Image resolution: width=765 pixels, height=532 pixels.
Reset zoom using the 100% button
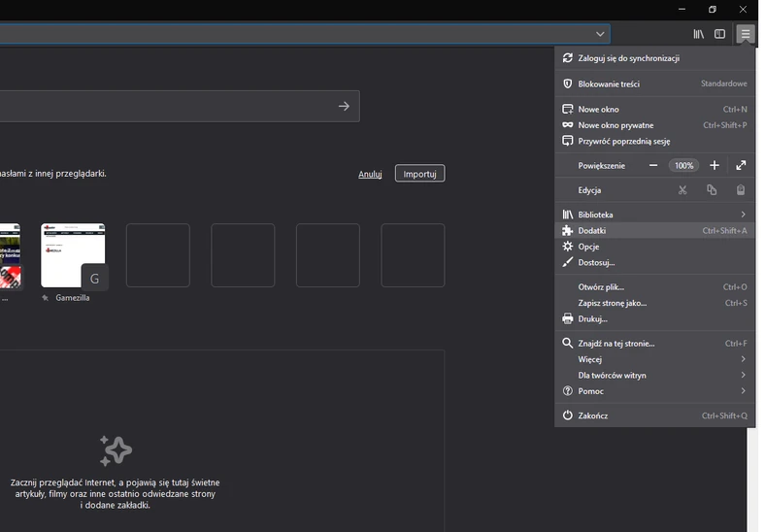(x=683, y=166)
